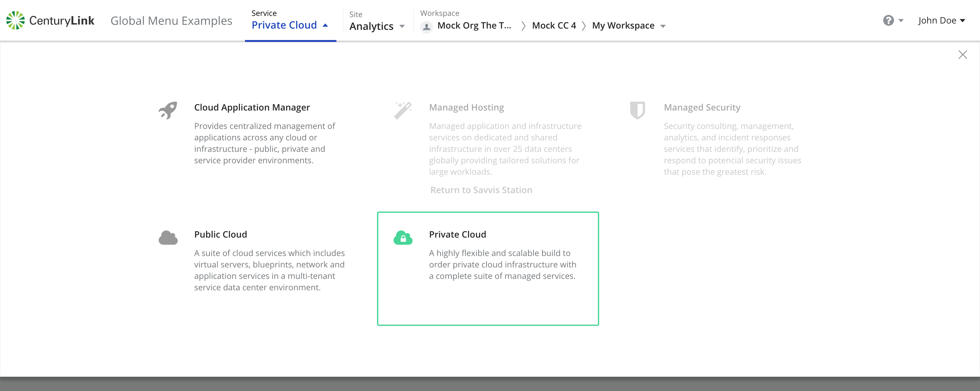Click Managed Hosting description 'Managed application and infrastructure'
980x391 pixels.
pos(505,149)
